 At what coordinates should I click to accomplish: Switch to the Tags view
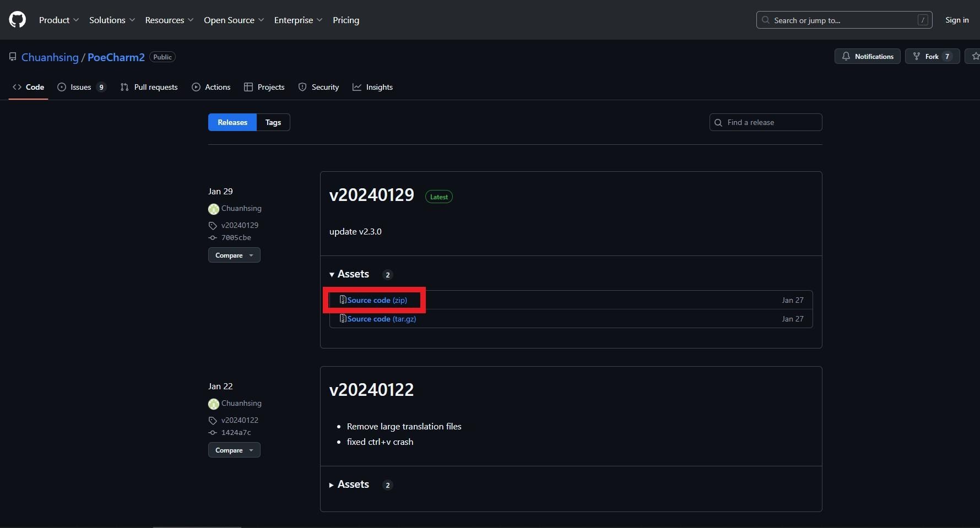coord(273,122)
